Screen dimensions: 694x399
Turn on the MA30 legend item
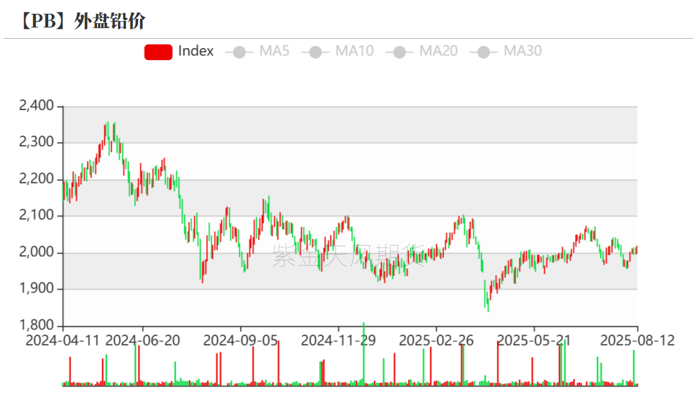506,51
